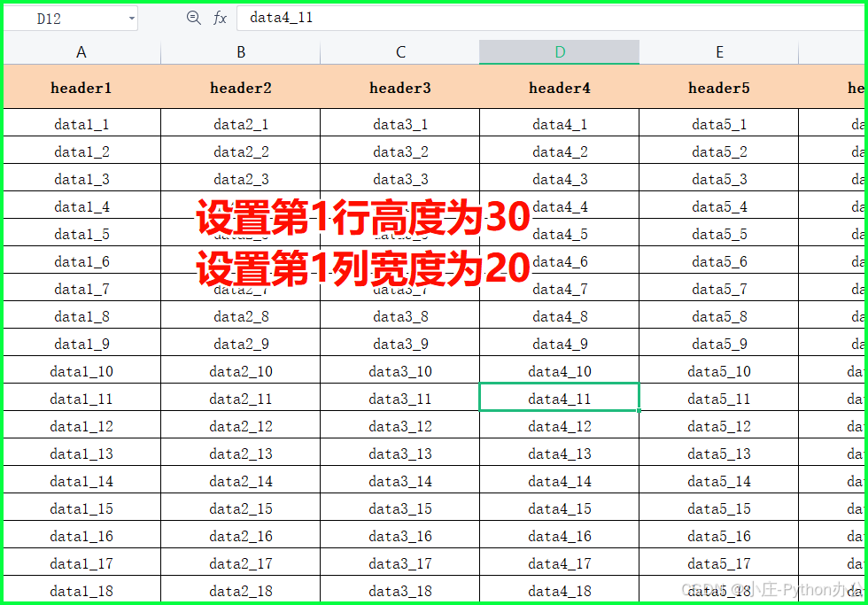Viewport: 868px width, 605px height.
Task: Click the zoom magnifier icon beside formula bar
Action: coord(193,18)
